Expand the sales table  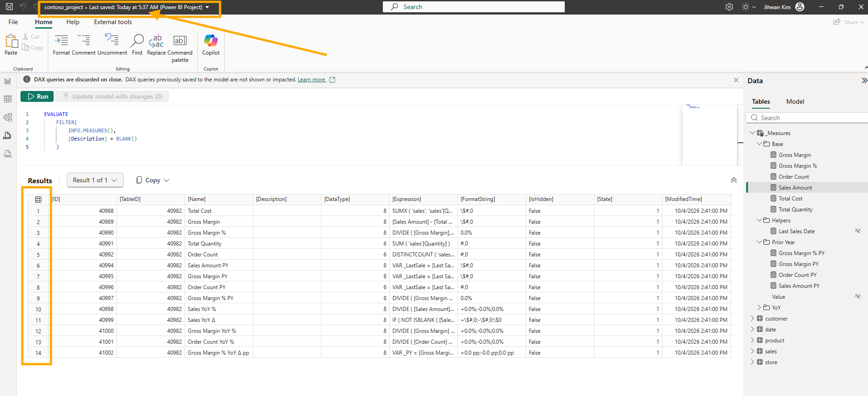point(752,351)
